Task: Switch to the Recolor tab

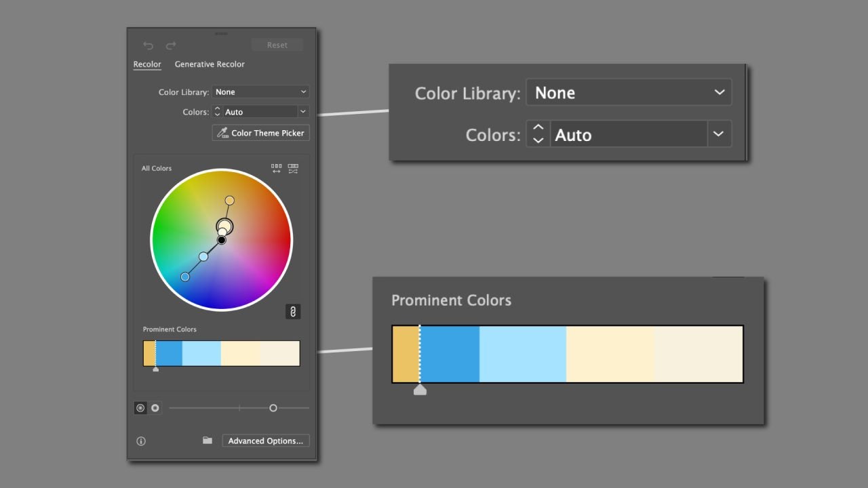Action: 147,64
